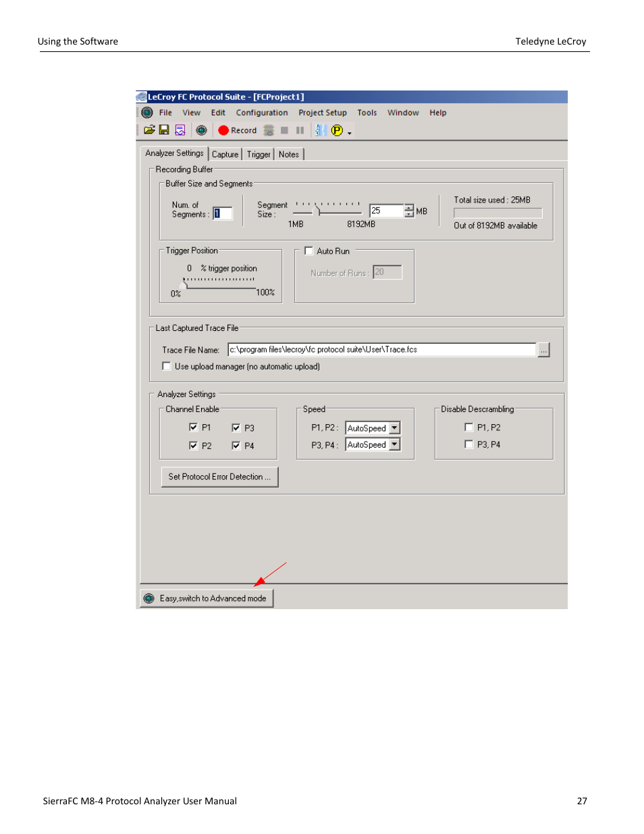Open the Edit menu
Image resolution: width=644 pixels, height=834 pixels.
point(218,113)
